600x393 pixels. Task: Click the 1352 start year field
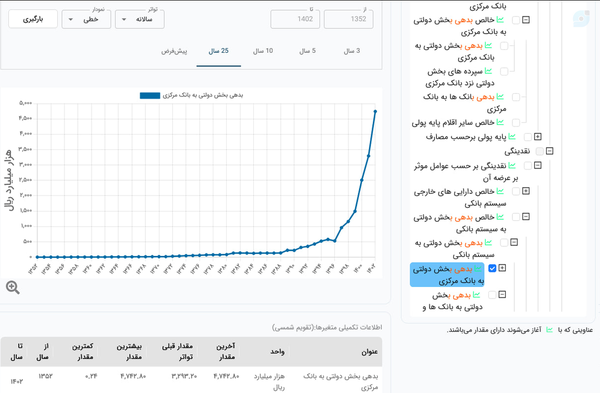point(349,19)
